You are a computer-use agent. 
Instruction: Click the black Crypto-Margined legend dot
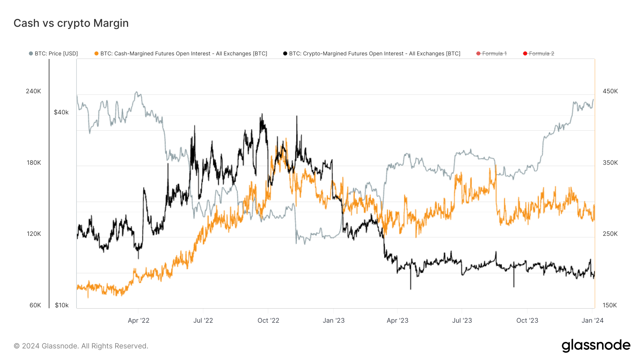tap(285, 54)
